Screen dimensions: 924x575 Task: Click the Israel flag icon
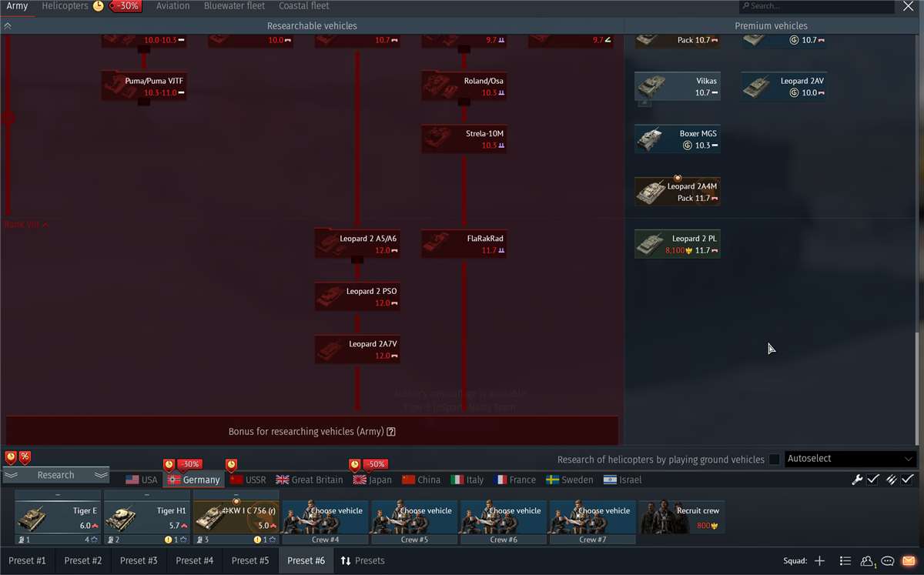click(x=611, y=480)
